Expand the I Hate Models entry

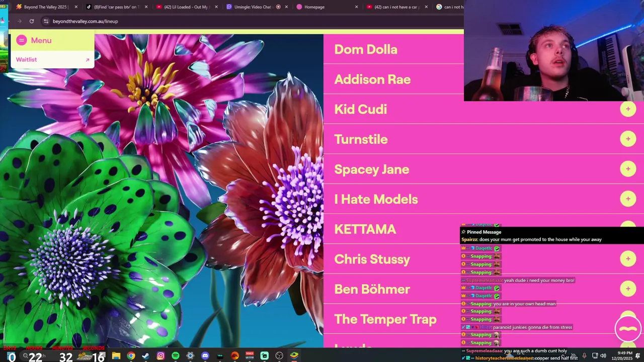(x=628, y=199)
